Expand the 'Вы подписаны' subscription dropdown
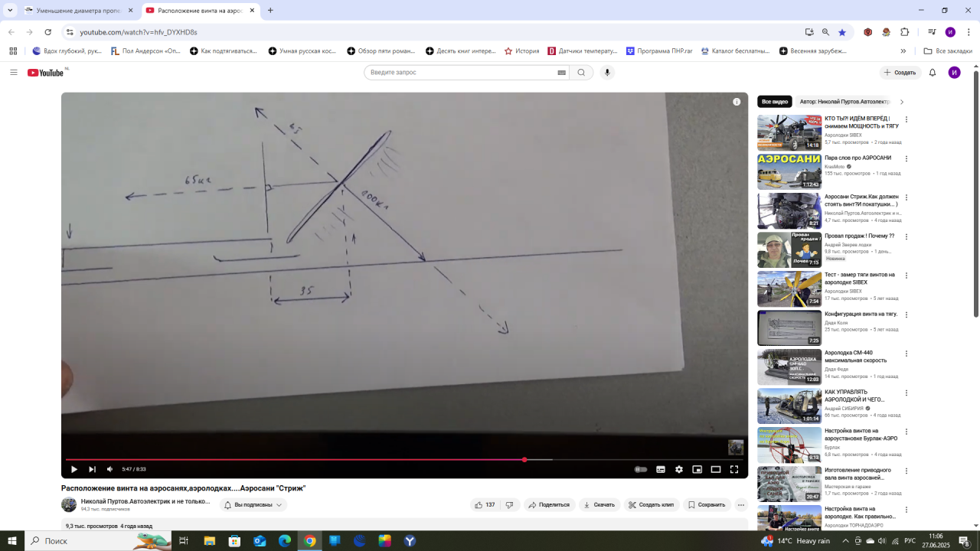 [x=253, y=505]
